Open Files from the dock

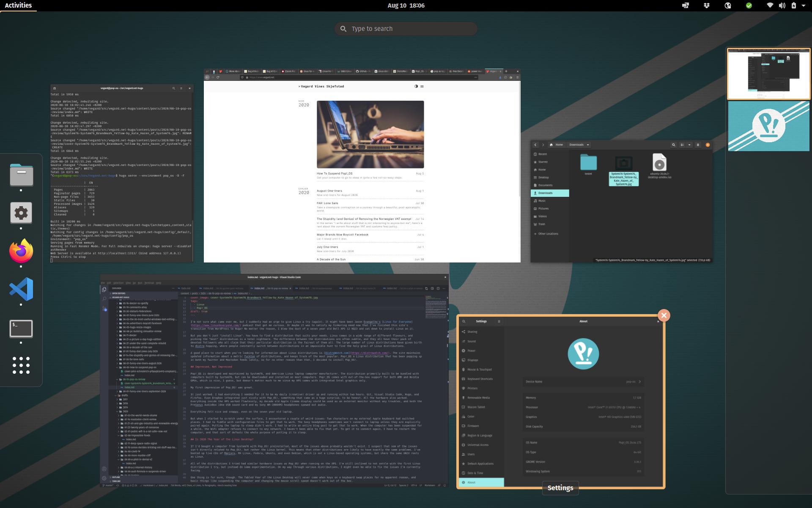21,174
